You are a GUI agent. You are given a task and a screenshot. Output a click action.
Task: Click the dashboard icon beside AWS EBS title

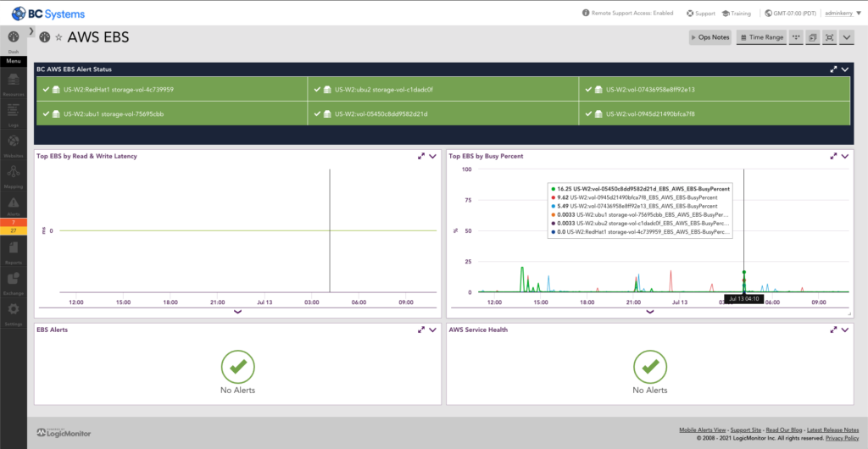click(x=45, y=37)
